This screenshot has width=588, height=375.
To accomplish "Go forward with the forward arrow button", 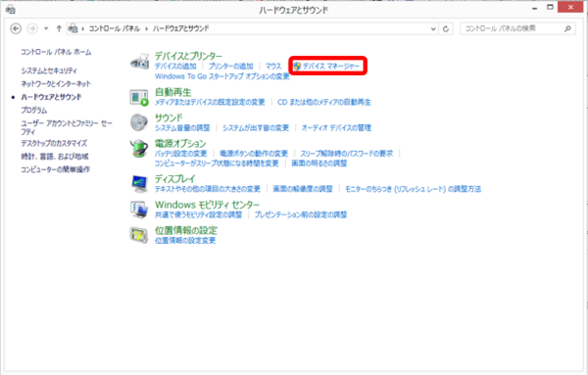I will (32, 28).
